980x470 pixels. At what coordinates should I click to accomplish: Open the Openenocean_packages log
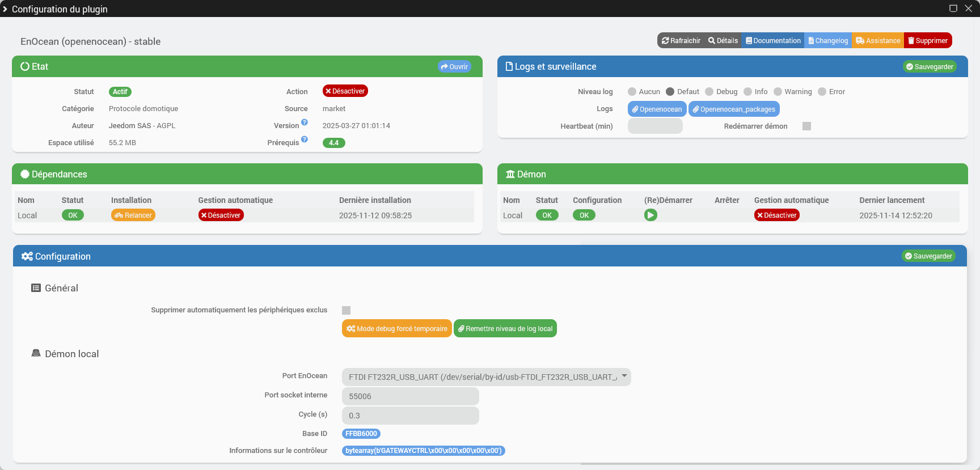click(x=734, y=109)
